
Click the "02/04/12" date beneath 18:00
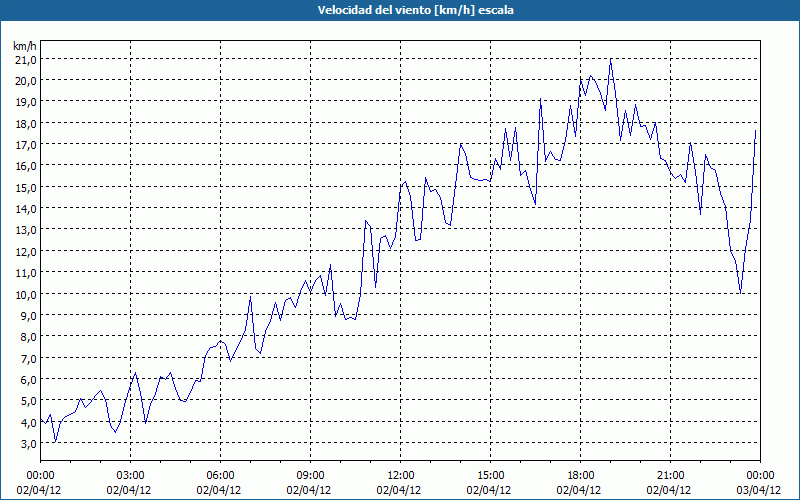[579, 490]
